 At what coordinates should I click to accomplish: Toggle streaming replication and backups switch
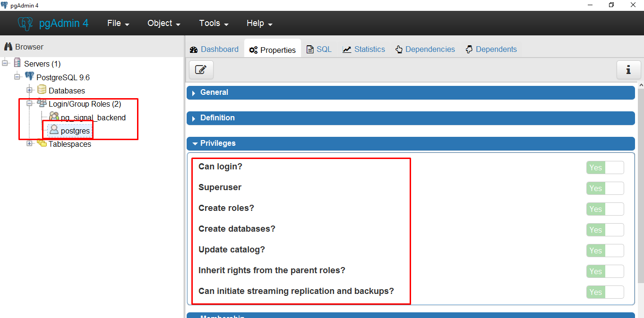click(x=605, y=292)
